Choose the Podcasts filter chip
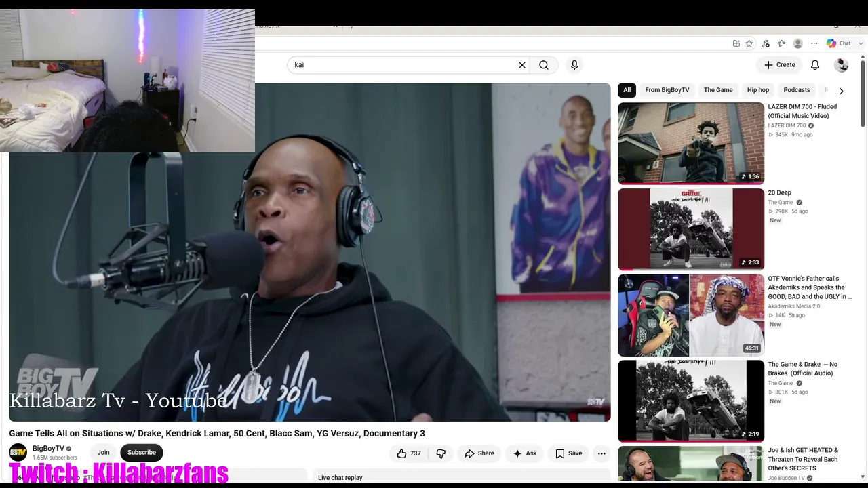868x488 pixels. [797, 90]
